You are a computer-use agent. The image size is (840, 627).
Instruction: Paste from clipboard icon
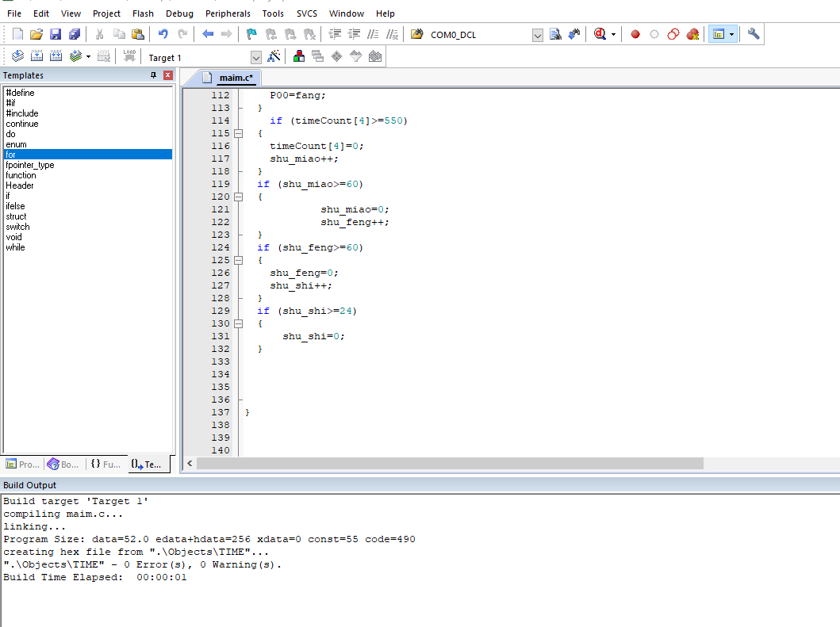tap(138, 34)
